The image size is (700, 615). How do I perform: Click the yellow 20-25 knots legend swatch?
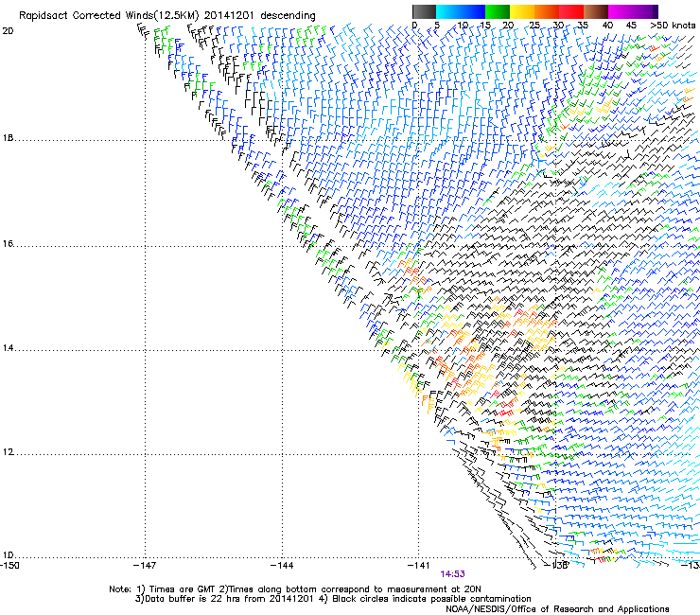(522, 11)
